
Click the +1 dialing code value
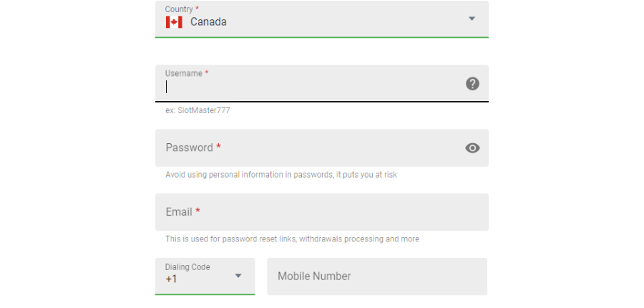tap(171, 279)
